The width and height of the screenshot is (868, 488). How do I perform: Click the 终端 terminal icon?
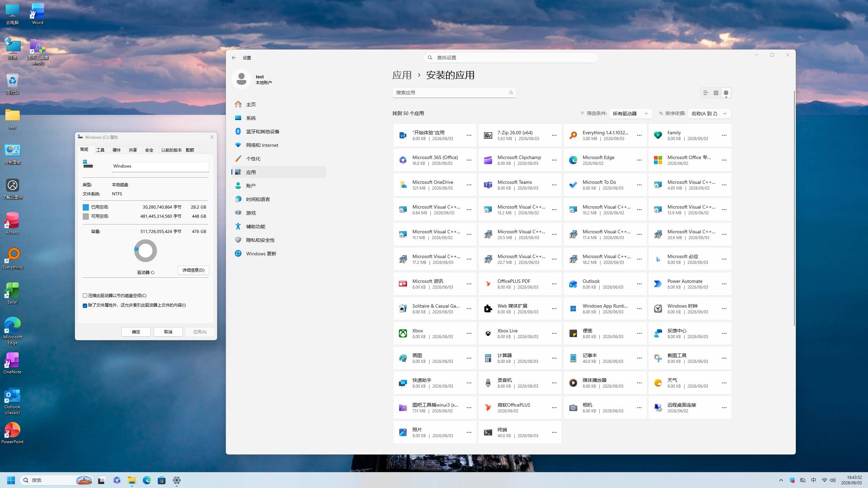pyautogui.click(x=488, y=432)
